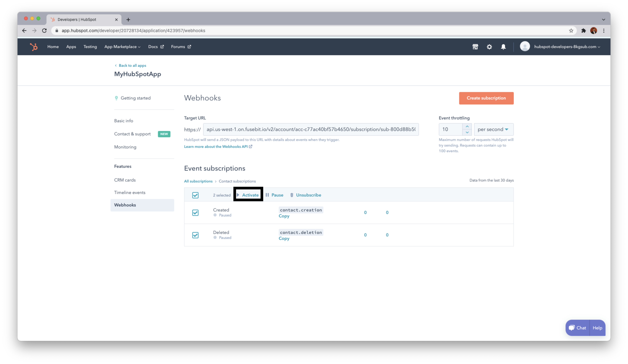Bookmark page with star icon
Image resolution: width=628 pixels, height=364 pixels.
[x=571, y=31]
